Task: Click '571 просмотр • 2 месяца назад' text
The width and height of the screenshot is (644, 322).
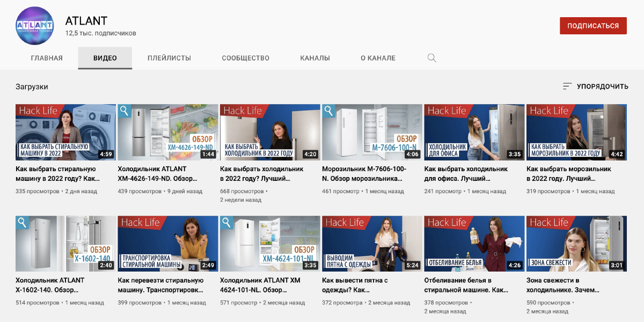Action: pos(262,303)
